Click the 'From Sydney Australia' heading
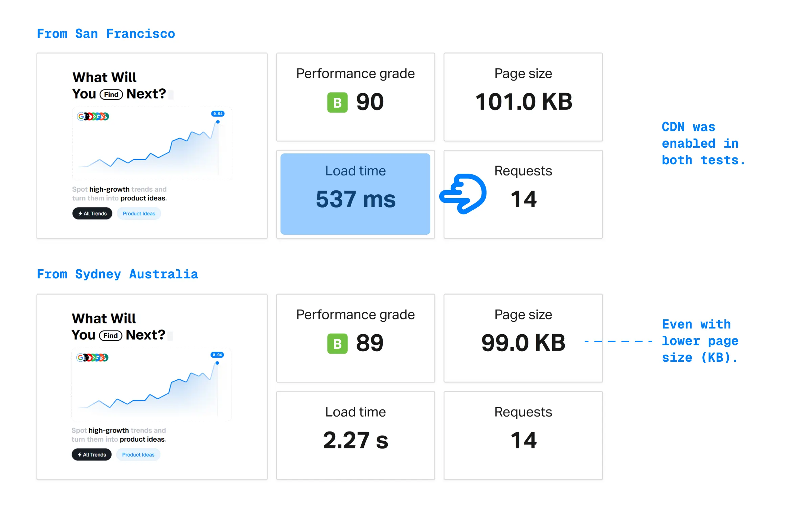The image size is (812, 508). pyautogui.click(x=117, y=274)
